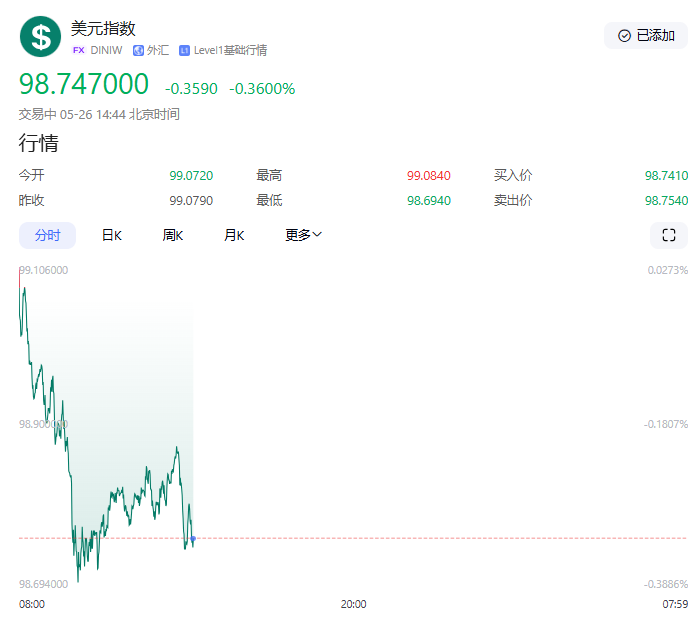
Task: Click the current price 98.747000
Action: 84,84
